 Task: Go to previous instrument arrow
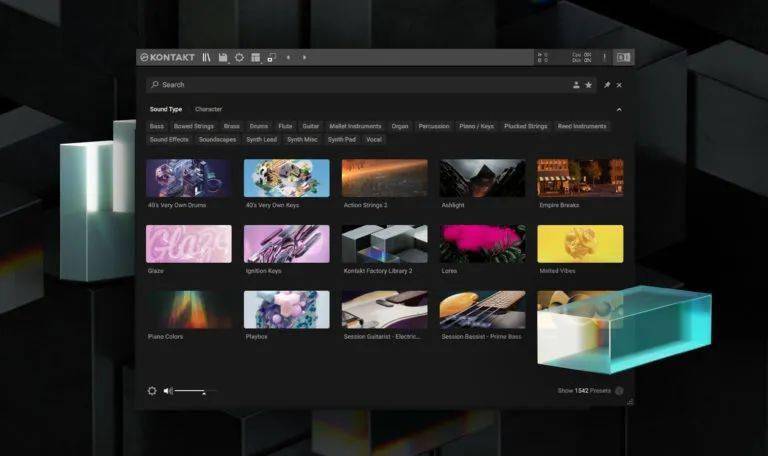tap(288, 57)
